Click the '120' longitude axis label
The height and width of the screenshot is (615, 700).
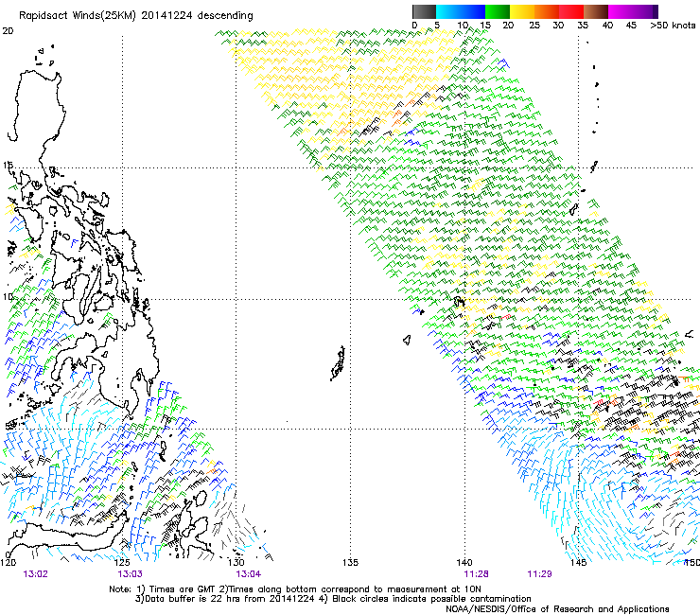coord(8,562)
